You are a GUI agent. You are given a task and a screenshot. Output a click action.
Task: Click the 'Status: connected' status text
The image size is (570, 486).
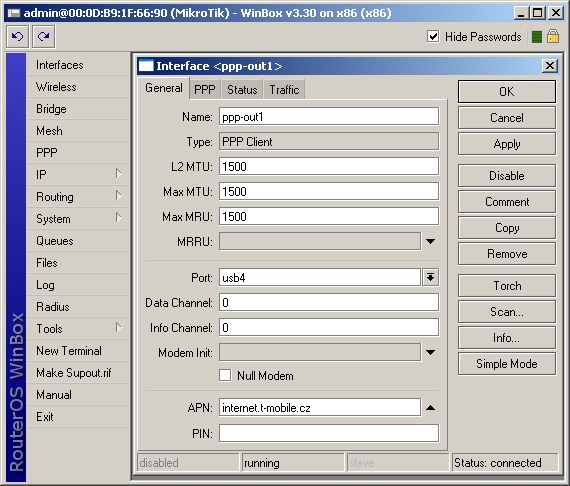pos(497,463)
